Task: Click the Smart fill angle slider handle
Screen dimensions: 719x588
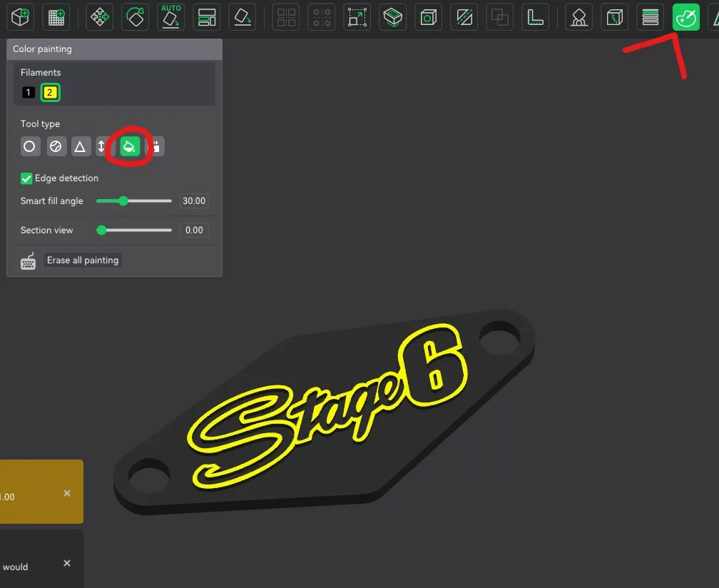Action: (123, 201)
